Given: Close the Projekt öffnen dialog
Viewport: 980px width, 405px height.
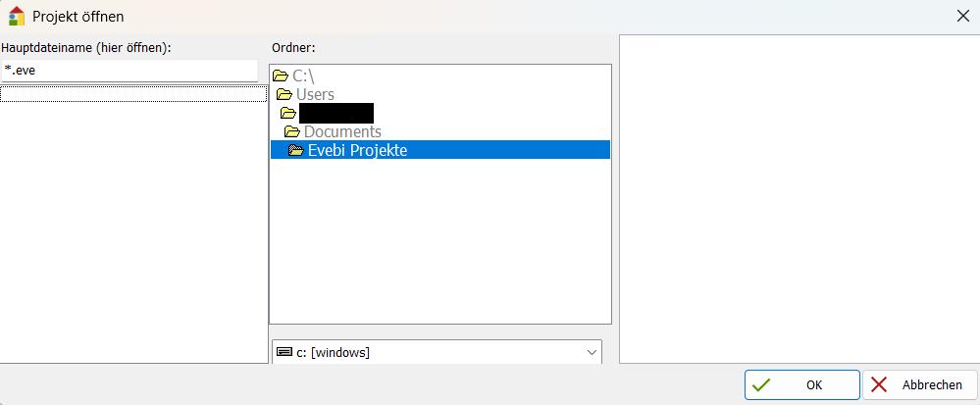Looking at the screenshot, I should (x=962, y=16).
